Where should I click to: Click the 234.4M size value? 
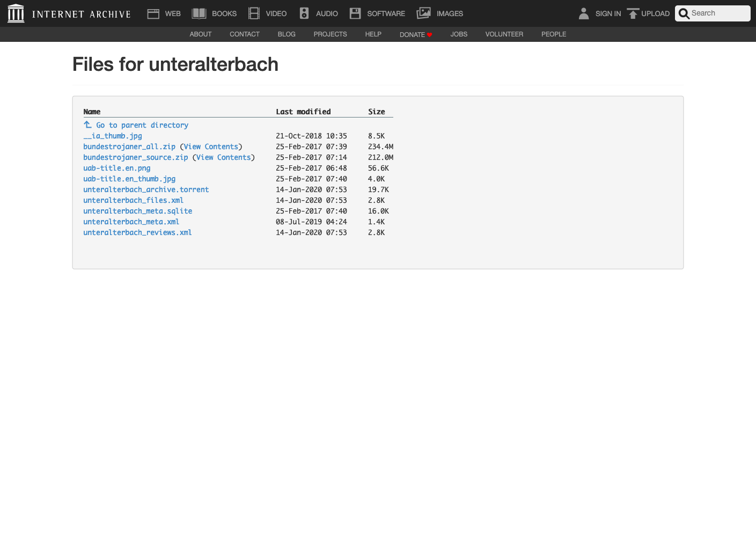tap(381, 147)
